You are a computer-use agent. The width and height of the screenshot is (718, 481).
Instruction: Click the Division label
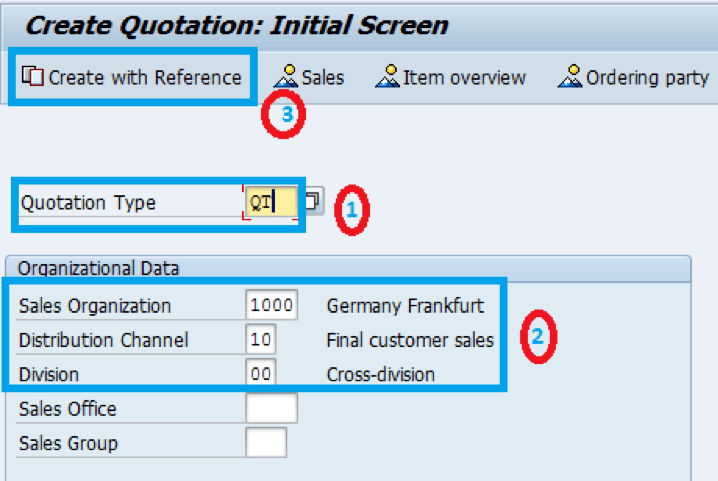point(49,374)
